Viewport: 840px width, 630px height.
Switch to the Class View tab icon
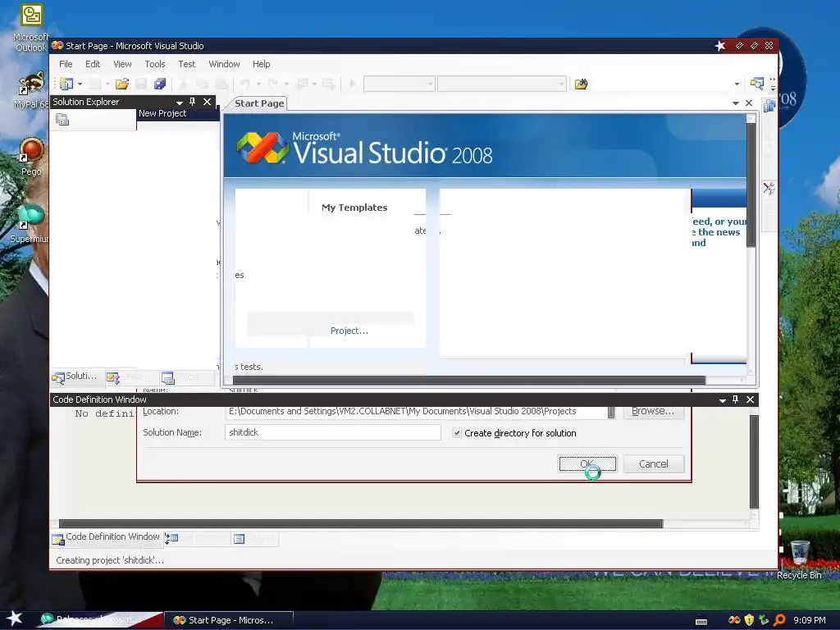click(x=113, y=378)
